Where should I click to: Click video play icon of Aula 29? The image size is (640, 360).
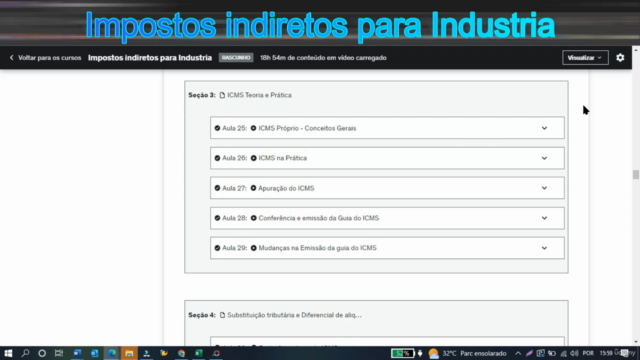point(253,248)
